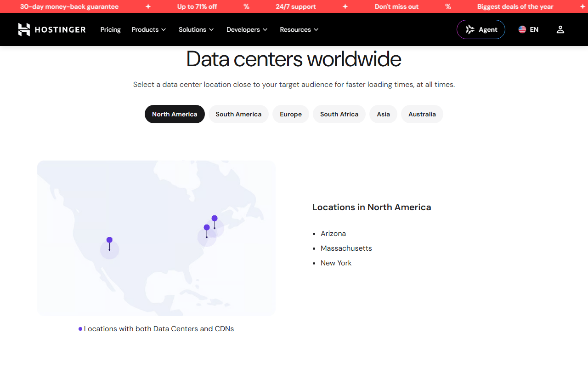Click 'Locations with both Data Centers and CDNs' legend
This screenshot has width=588, height=368.
[156, 329]
